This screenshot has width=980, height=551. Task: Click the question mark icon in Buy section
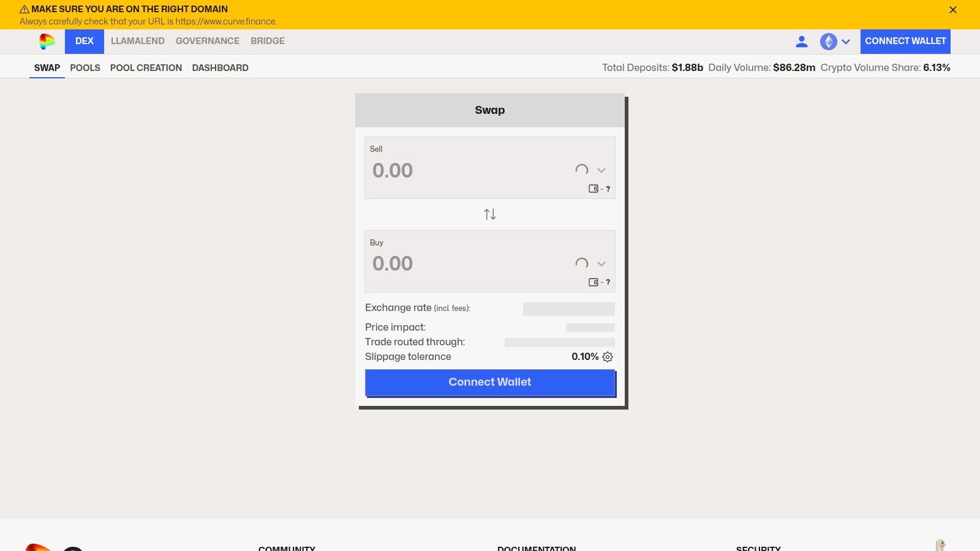tap(608, 282)
